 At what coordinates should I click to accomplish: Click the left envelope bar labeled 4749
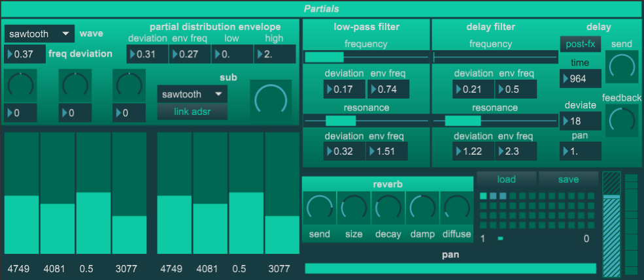(22, 193)
